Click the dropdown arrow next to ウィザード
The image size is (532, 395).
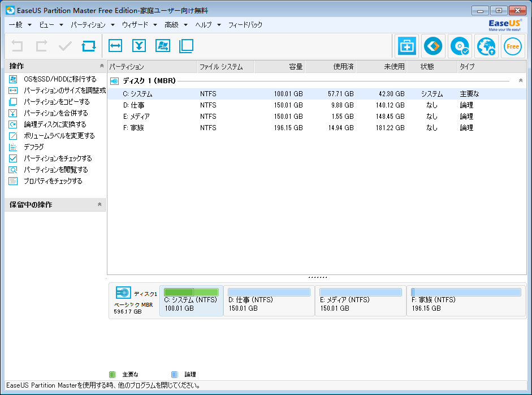coord(155,25)
